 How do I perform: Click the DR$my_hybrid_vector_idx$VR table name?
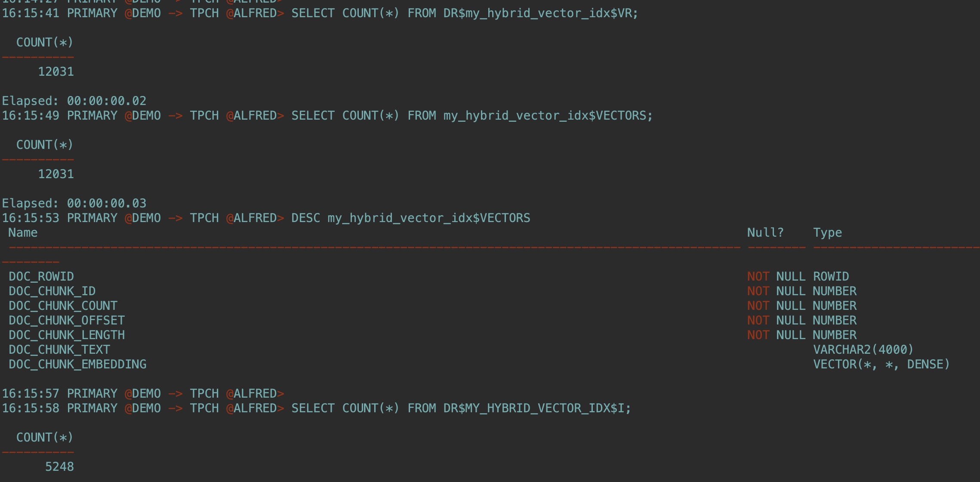[x=537, y=13]
